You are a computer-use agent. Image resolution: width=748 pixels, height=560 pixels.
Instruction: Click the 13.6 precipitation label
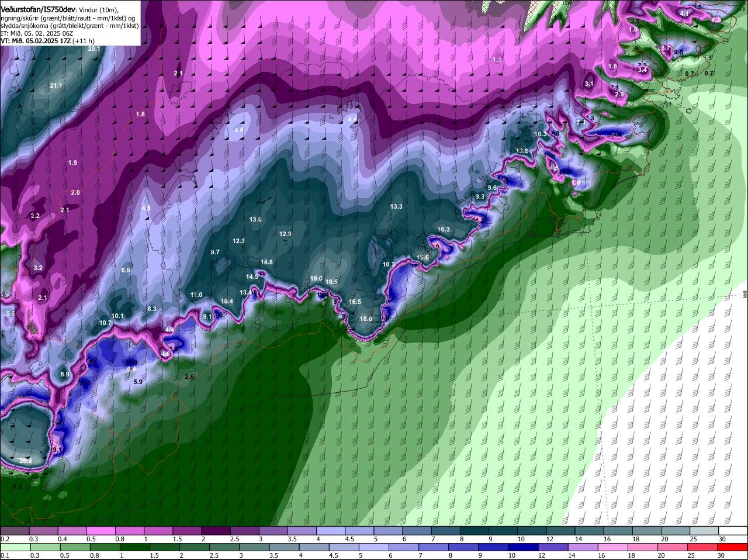pos(255,219)
